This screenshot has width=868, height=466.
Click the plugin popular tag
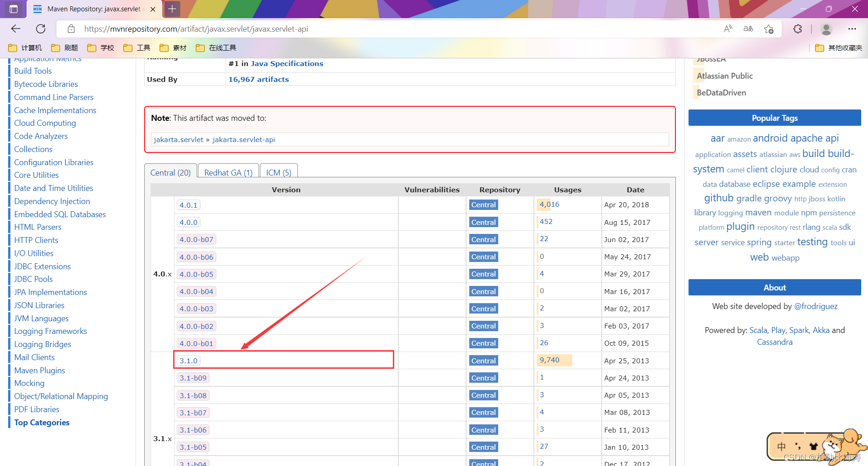[741, 227]
